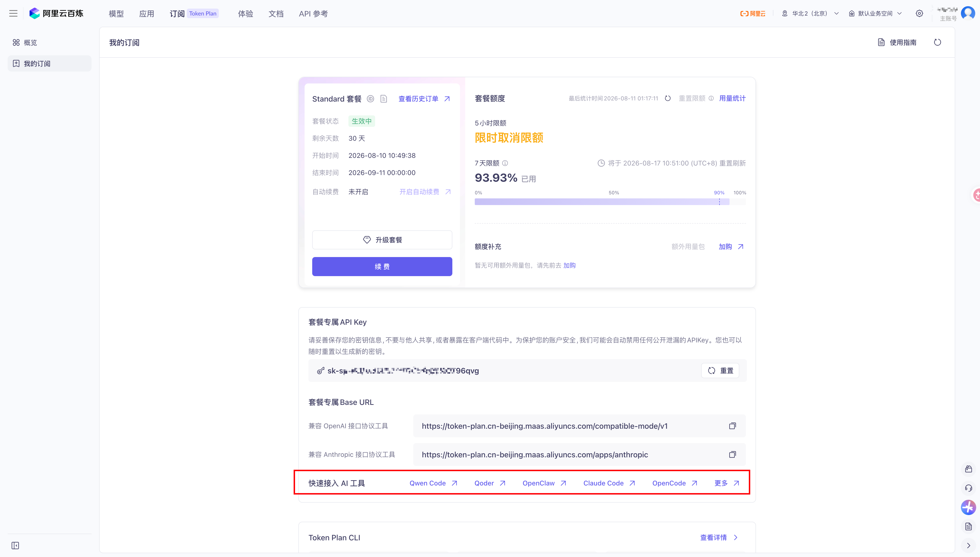Open 用量统计 link
This screenshot has width=980, height=557.
point(732,98)
